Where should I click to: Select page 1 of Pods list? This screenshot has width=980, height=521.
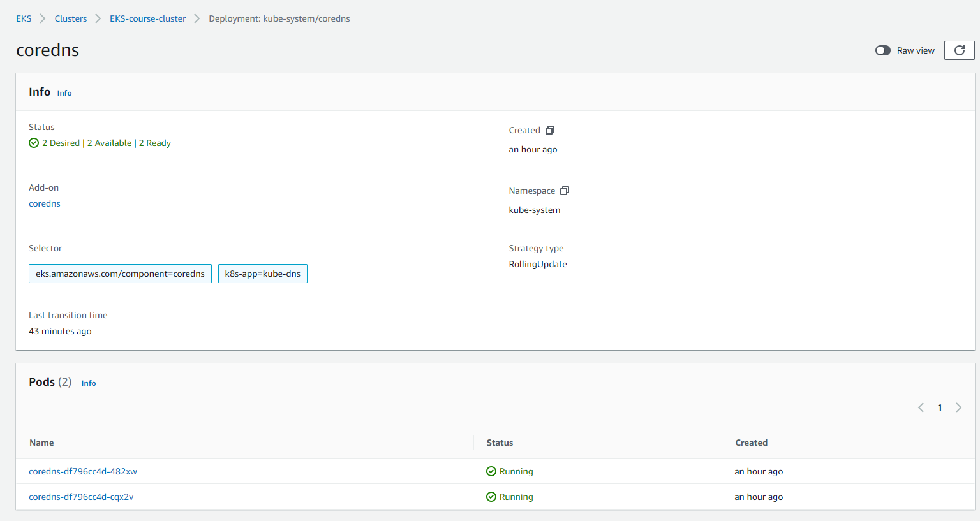pos(940,407)
